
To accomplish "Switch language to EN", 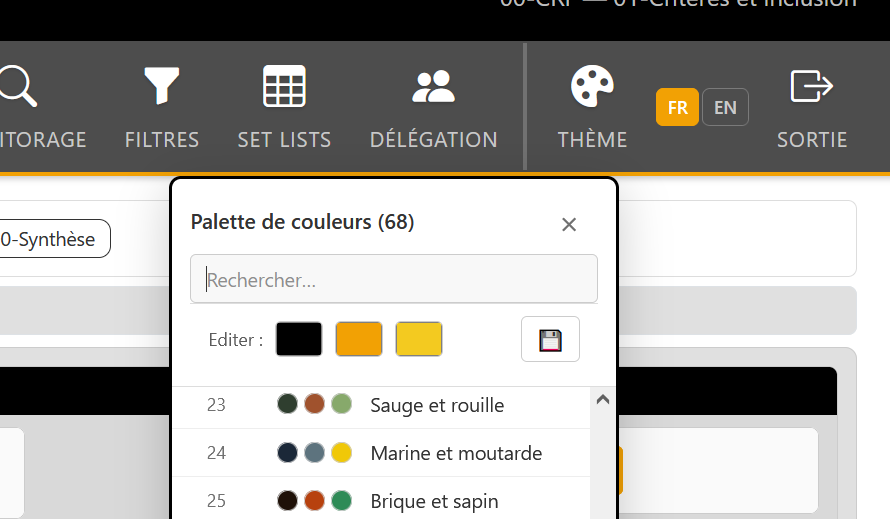I will pyautogui.click(x=725, y=107).
